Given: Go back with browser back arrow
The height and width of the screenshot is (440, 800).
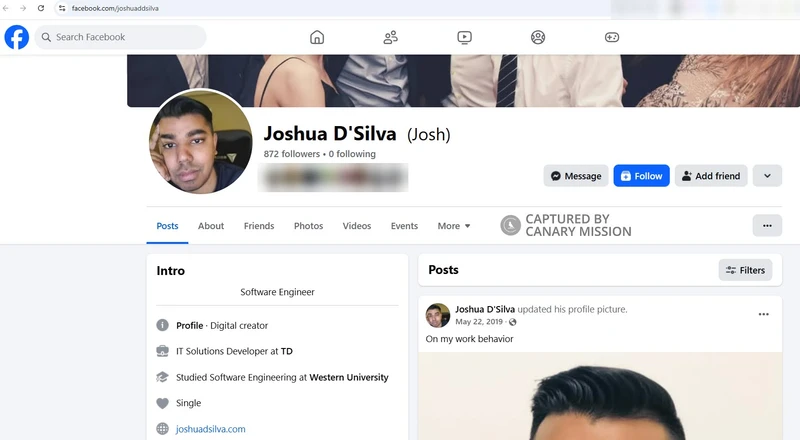Looking at the screenshot, I should pyautogui.click(x=6, y=8).
